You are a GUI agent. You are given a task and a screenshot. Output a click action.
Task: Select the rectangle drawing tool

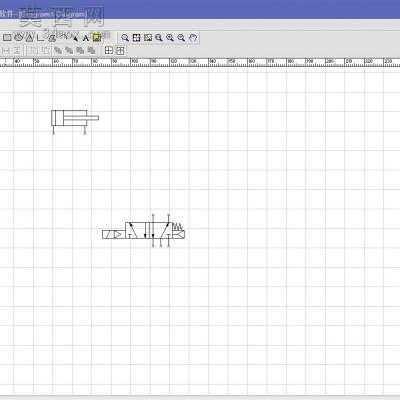[7, 38]
